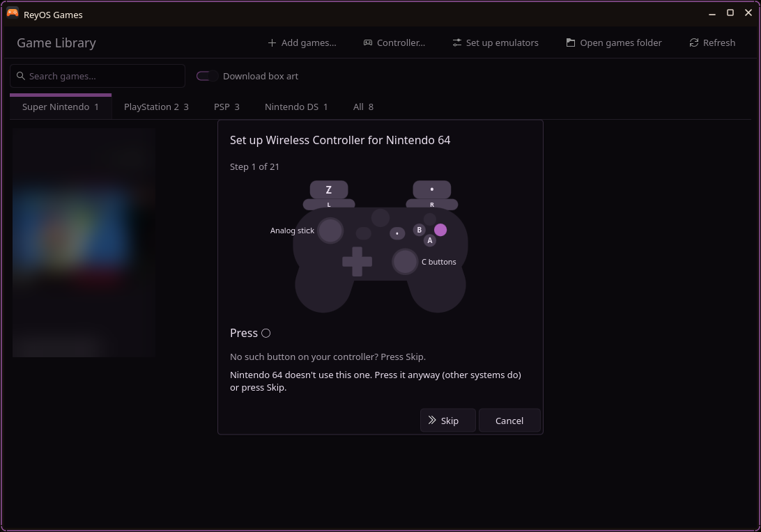Click the A button on controller diagram
This screenshot has width=761, height=532.
(x=430, y=240)
